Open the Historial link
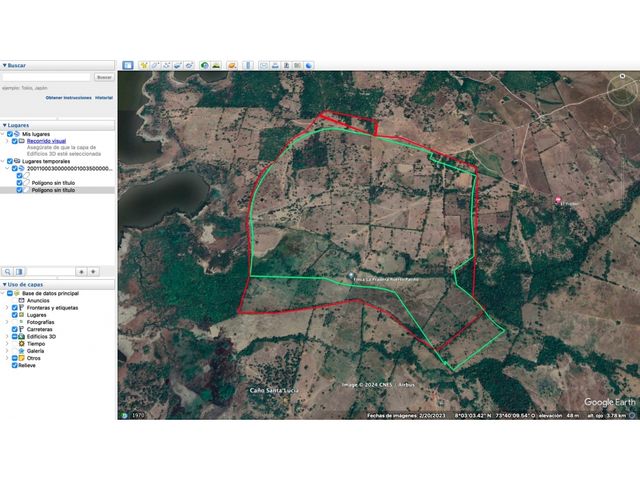This screenshot has height=480, width=640. coord(104,98)
